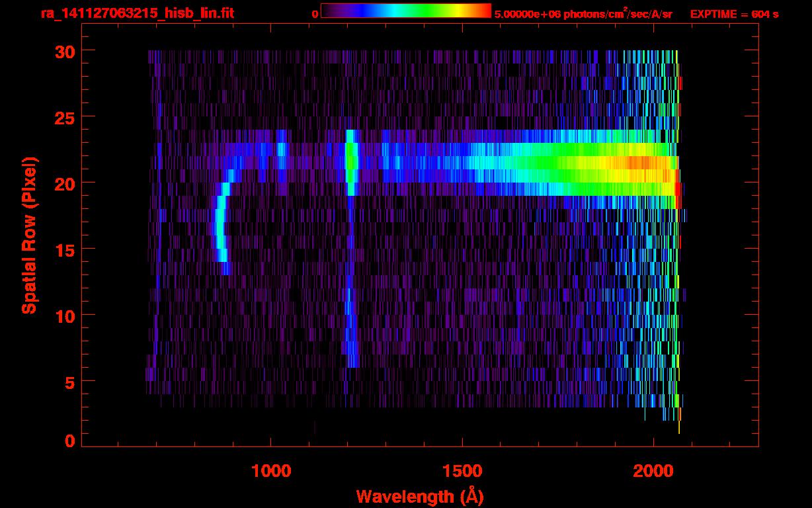Click y-axis tick label 20
812x508 pixels.
click(x=65, y=183)
